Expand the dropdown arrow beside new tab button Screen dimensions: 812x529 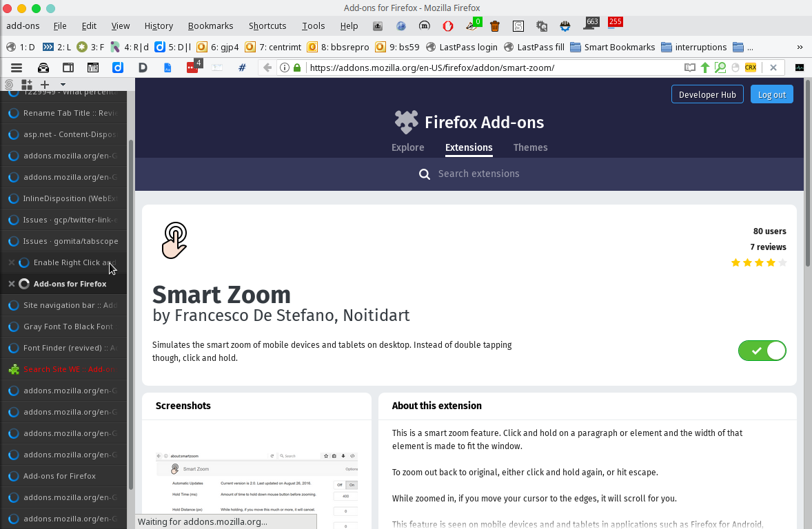(63, 84)
